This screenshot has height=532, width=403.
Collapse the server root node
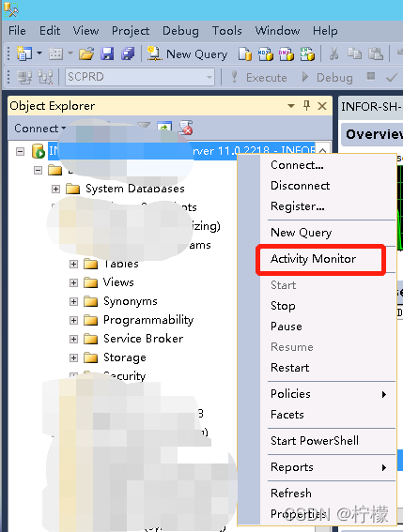coord(21,151)
